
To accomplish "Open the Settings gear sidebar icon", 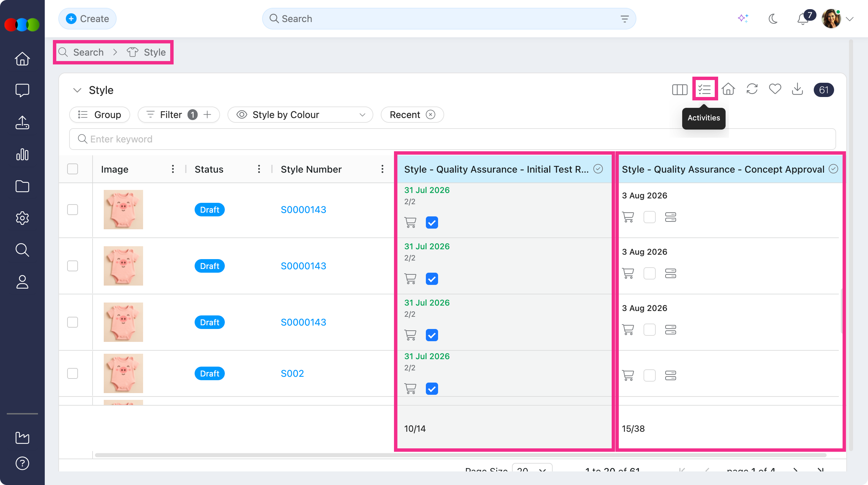I will tap(22, 218).
